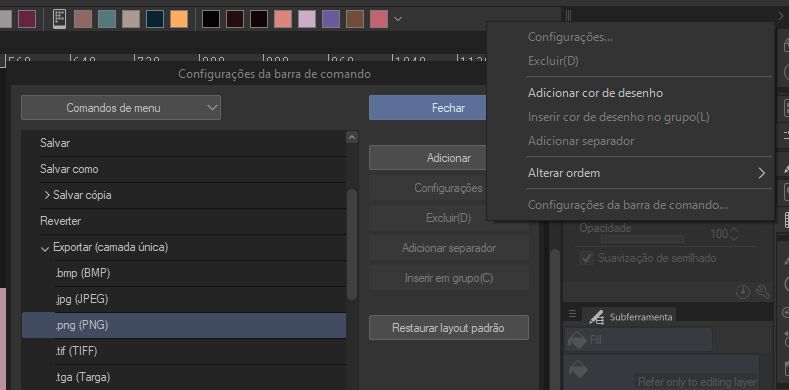Expand the color swatch overflow chevron
789x390 pixels.
[x=398, y=19]
